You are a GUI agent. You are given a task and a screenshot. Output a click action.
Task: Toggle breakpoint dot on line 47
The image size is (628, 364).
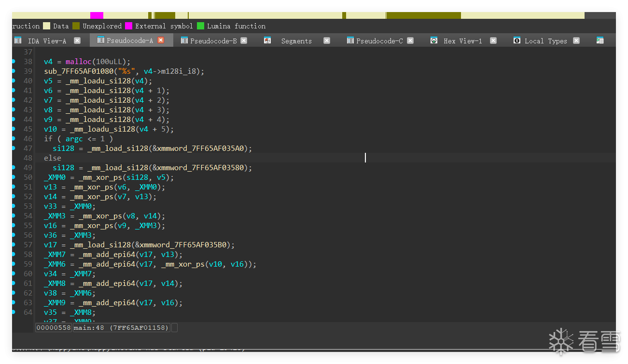point(14,148)
